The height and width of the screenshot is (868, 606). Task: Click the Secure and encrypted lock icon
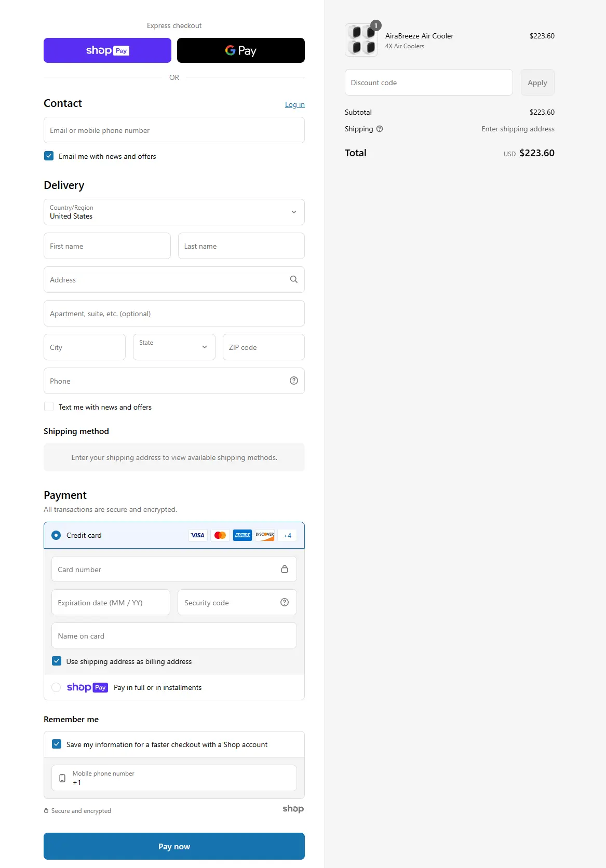(46, 810)
